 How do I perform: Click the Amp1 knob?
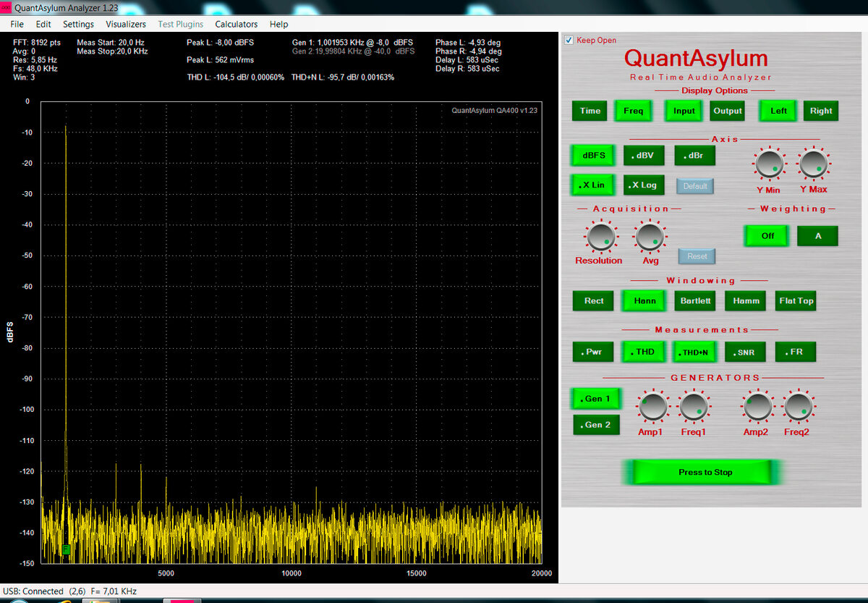pos(652,407)
